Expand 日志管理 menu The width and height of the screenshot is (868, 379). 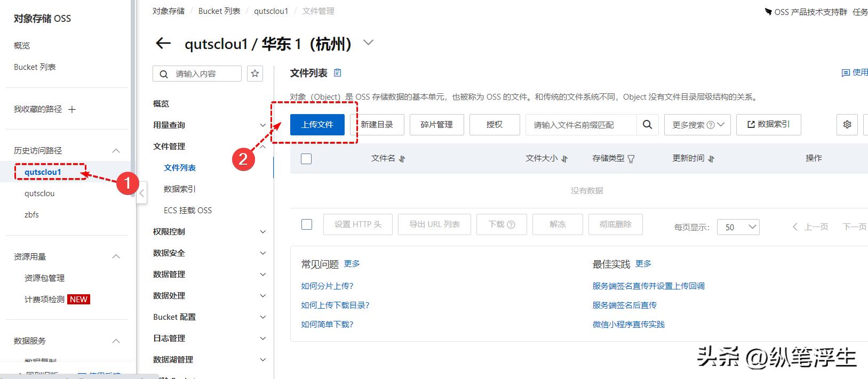[x=262, y=338]
